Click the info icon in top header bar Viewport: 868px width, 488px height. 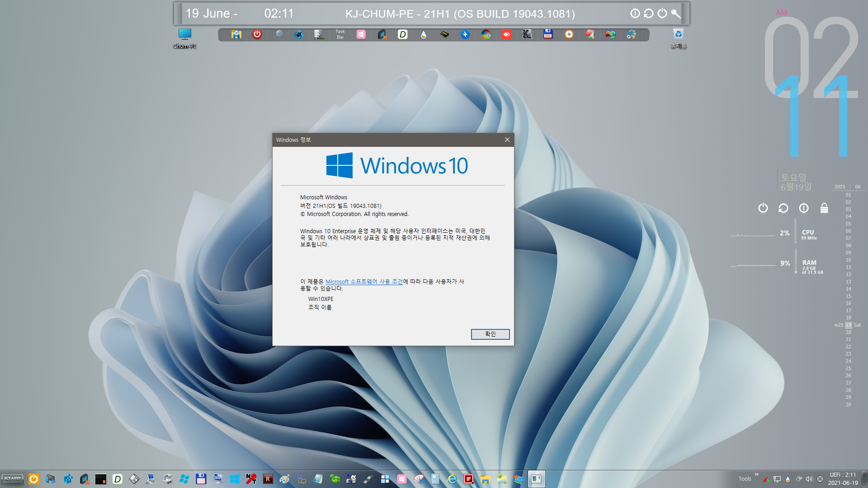coord(635,14)
